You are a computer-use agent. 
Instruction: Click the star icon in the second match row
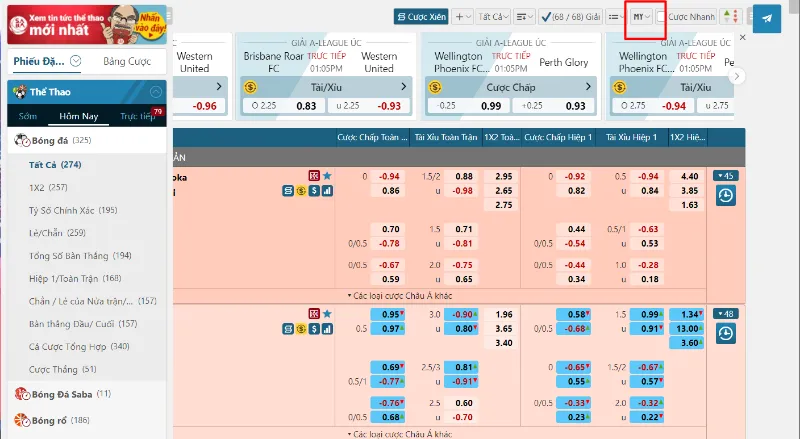tap(327, 313)
